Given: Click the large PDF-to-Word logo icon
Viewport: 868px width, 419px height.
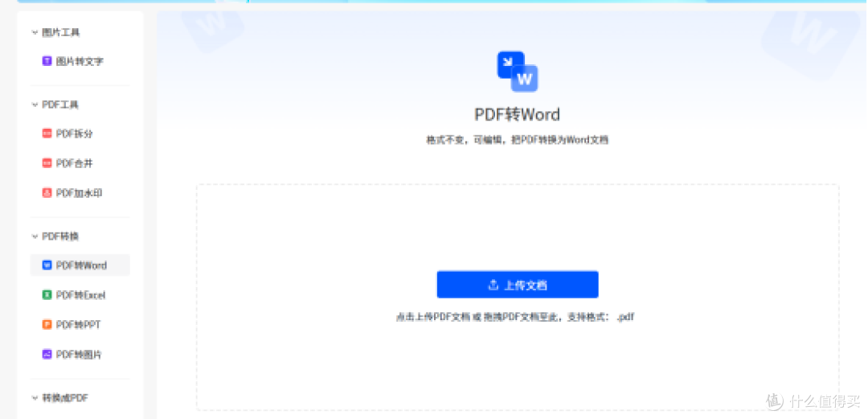Looking at the screenshot, I should pos(518,72).
